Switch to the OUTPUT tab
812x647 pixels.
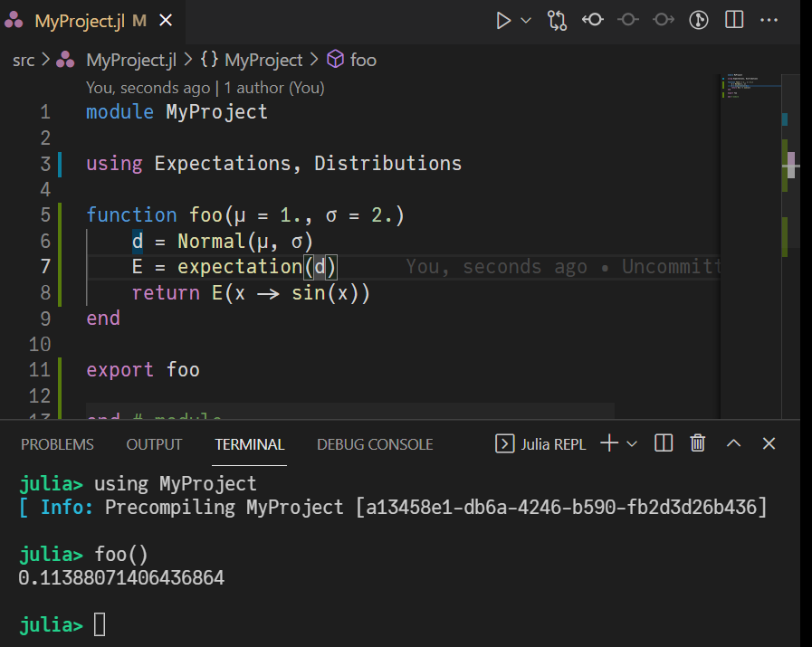[154, 444]
